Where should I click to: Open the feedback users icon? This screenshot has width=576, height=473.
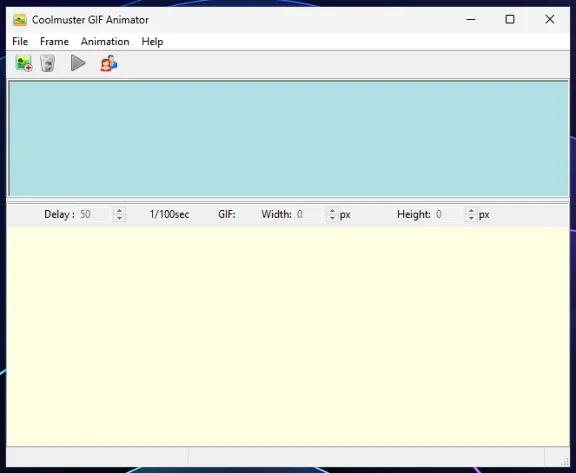point(109,63)
